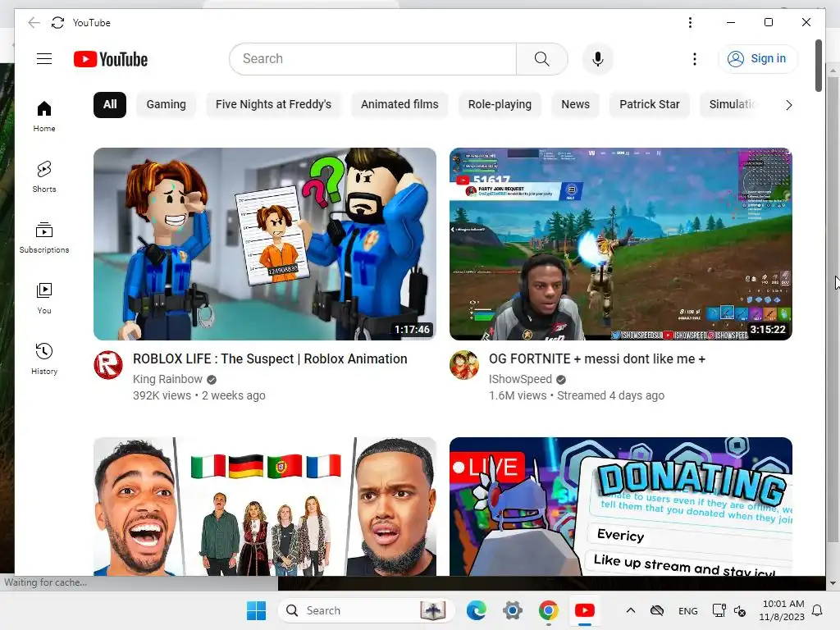
Task: Open the Windows Start menu
Action: tap(256, 610)
